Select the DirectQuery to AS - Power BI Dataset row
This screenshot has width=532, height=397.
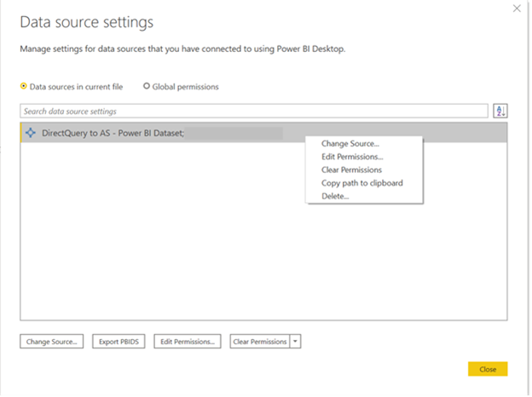coord(264,133)
